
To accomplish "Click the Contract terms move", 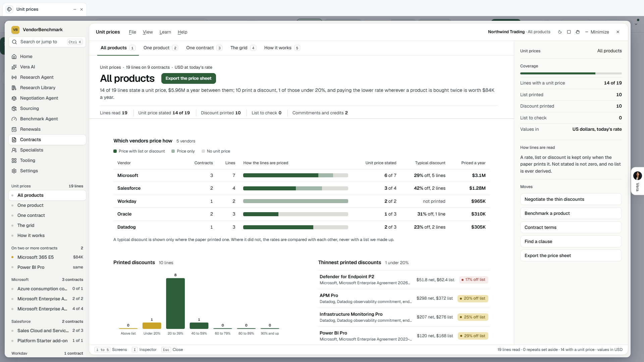I will [x=571, y=228].
